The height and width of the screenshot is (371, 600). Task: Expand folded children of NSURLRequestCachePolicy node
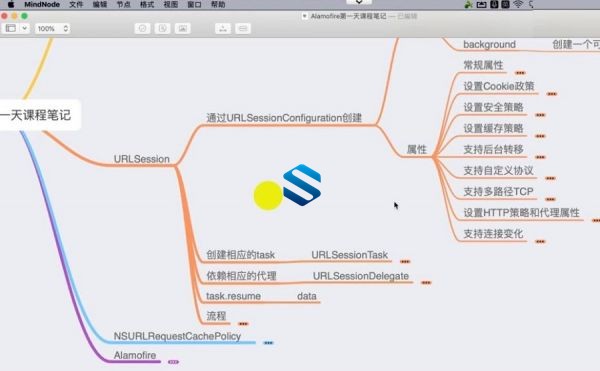pos(268,343)
